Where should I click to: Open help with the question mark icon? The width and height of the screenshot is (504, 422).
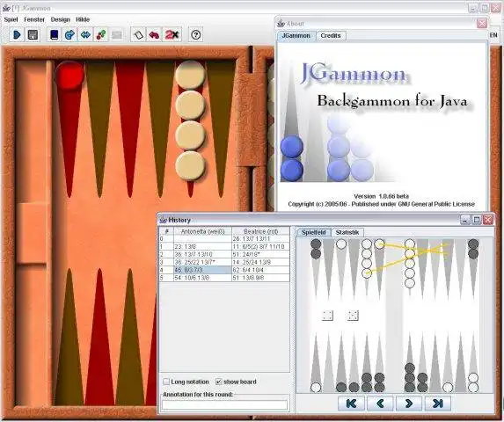click(196, 34)
